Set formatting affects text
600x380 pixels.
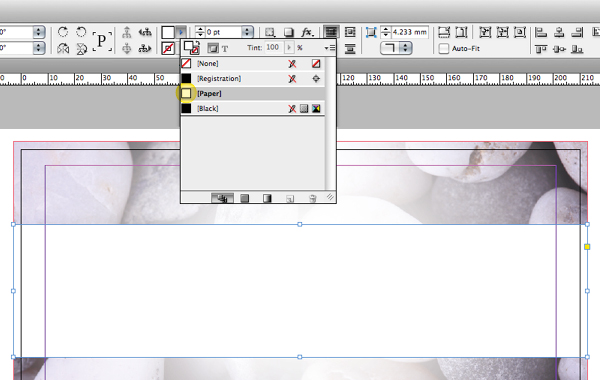225,49
